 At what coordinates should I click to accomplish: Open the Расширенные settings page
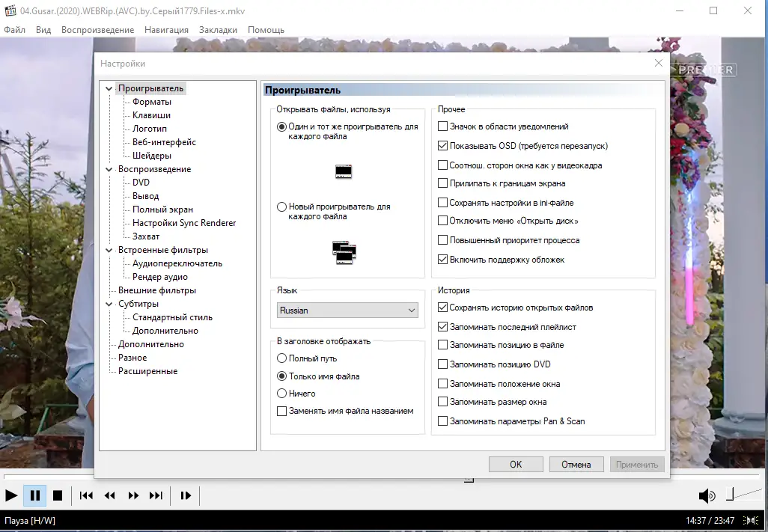point(147,371)
